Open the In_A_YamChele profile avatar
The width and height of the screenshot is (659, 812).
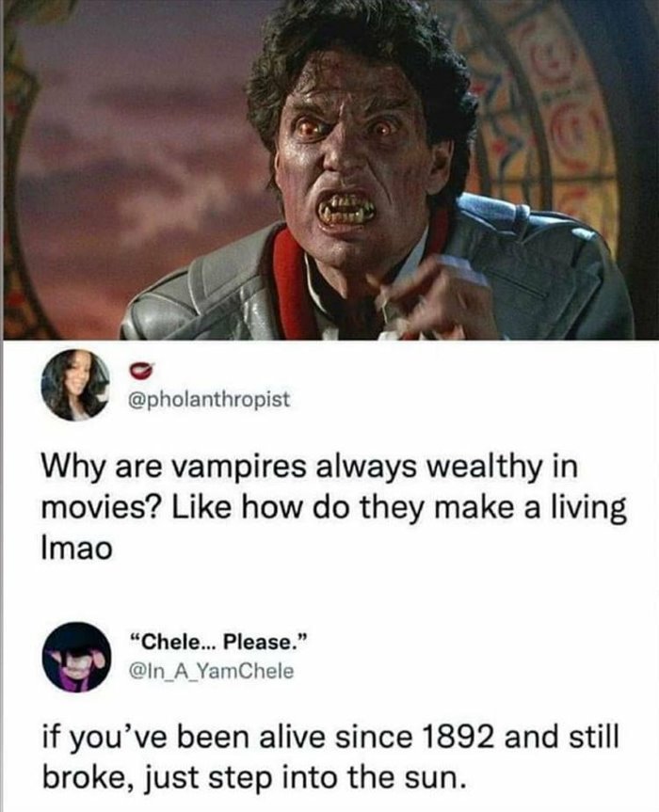pyautogui.click(x=76, y=657)
